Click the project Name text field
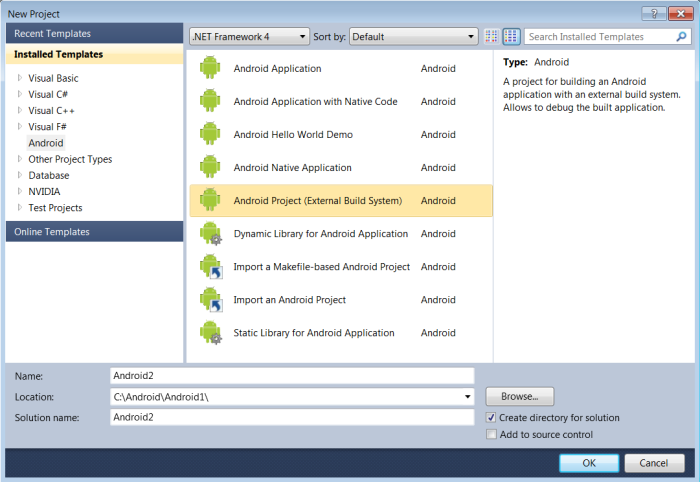The height and width of the screenshot is (482, 700). tap(291, 376)
